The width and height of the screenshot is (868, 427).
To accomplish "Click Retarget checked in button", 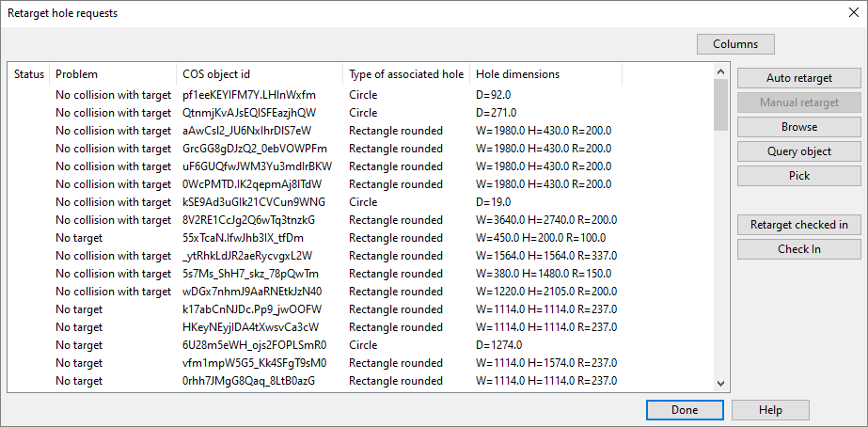I will [x=798, y=225].
